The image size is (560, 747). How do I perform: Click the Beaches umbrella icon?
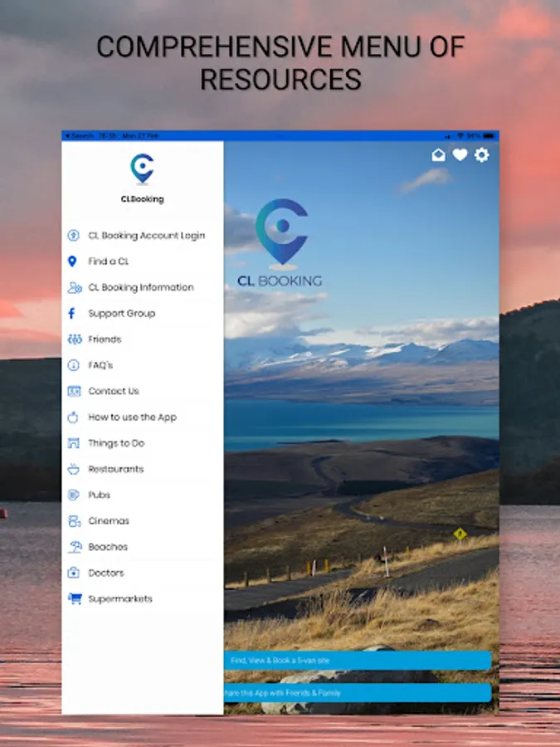click(75, 547)
